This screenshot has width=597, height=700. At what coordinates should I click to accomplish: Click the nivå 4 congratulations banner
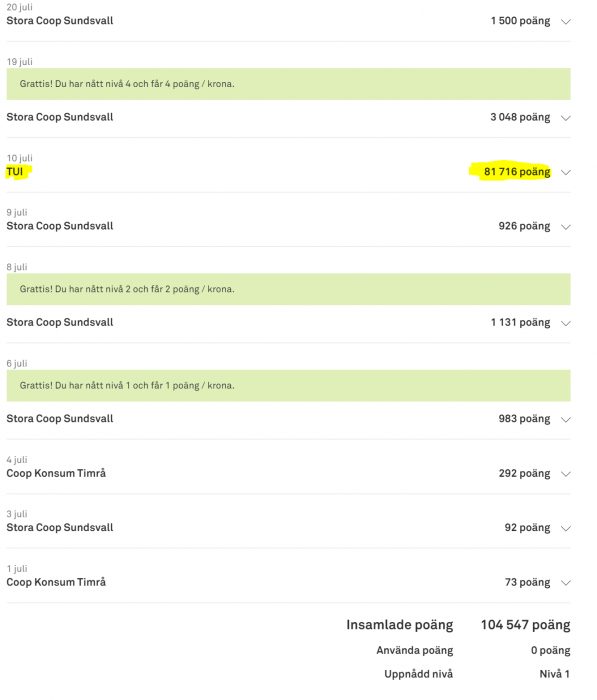pyautogui.click(x=288, y=84)
